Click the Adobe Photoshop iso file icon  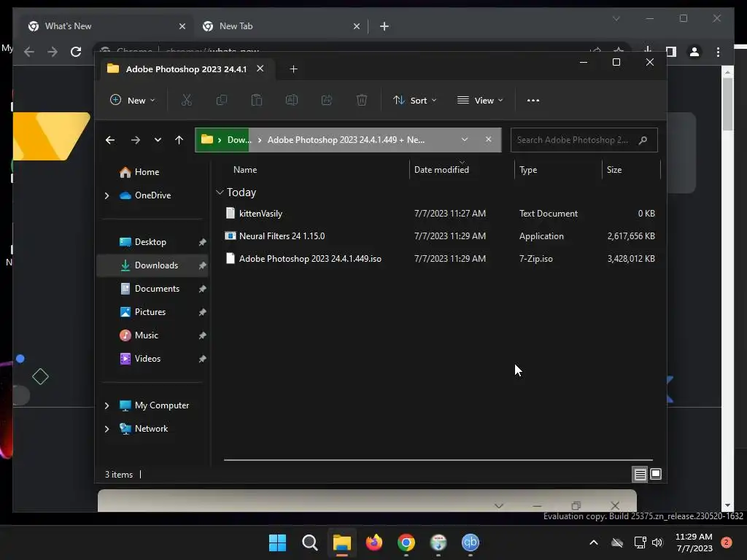[x=230, y=259]
